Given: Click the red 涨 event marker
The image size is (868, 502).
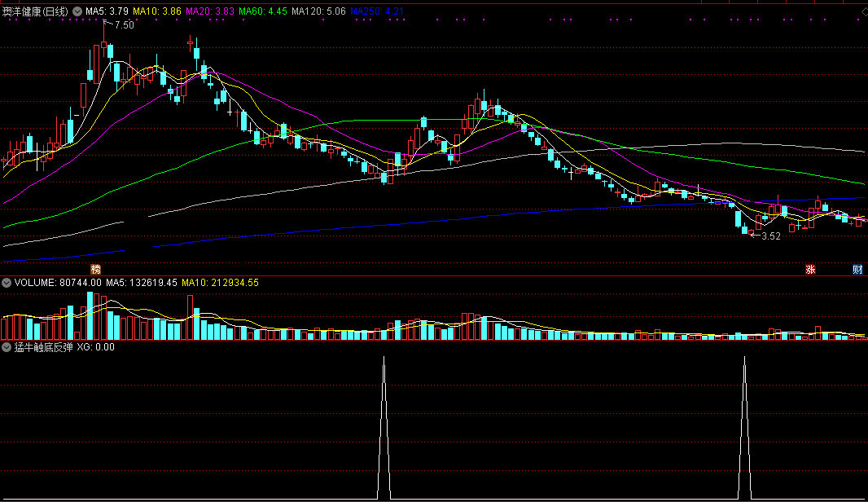Looking at the screenshot, I should point(810,269).
